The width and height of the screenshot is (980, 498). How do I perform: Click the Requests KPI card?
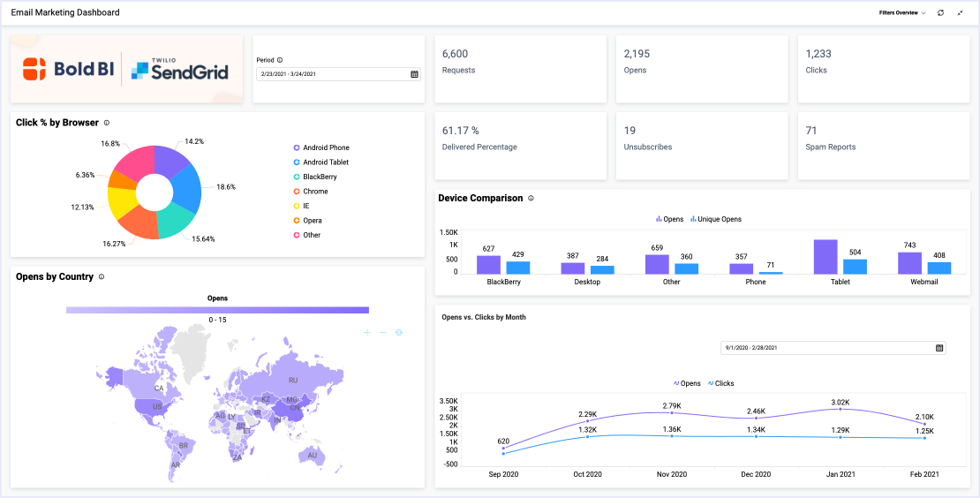click(x=520, y=69)
